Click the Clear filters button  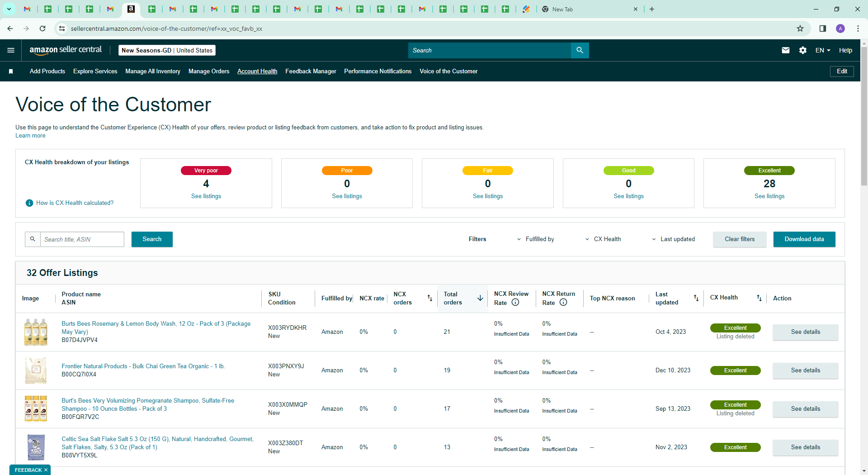(740, 239)
